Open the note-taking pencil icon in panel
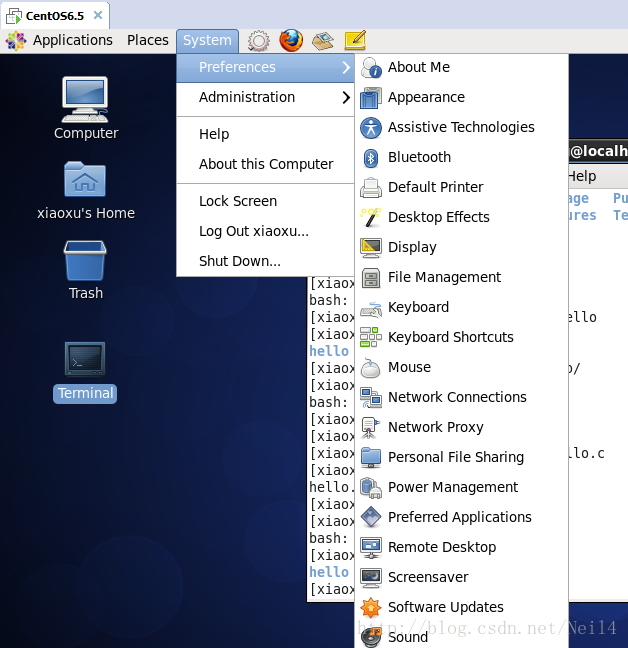The image size is (628, 648). pos(355,40)
